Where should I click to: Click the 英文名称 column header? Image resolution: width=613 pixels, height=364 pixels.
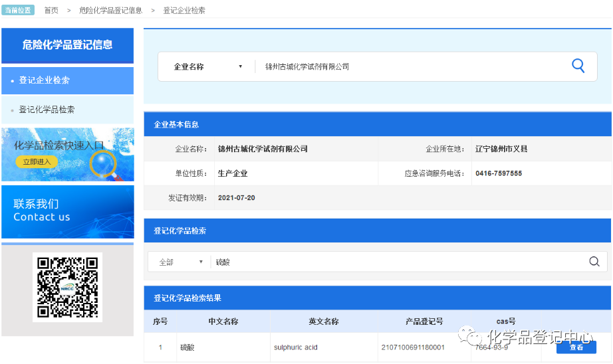click(x=324, y=321)
